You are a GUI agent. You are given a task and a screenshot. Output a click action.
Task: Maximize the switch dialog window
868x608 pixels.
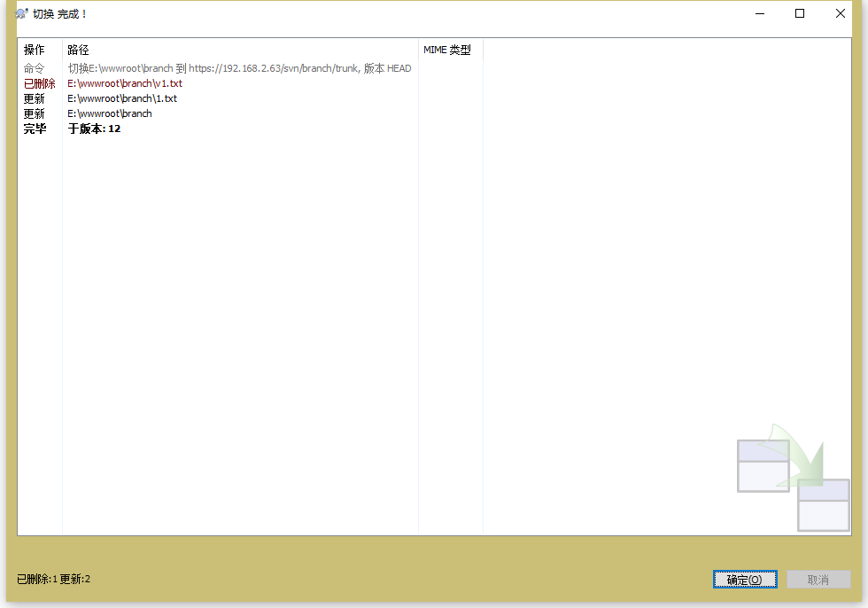(x=799, y=13)
